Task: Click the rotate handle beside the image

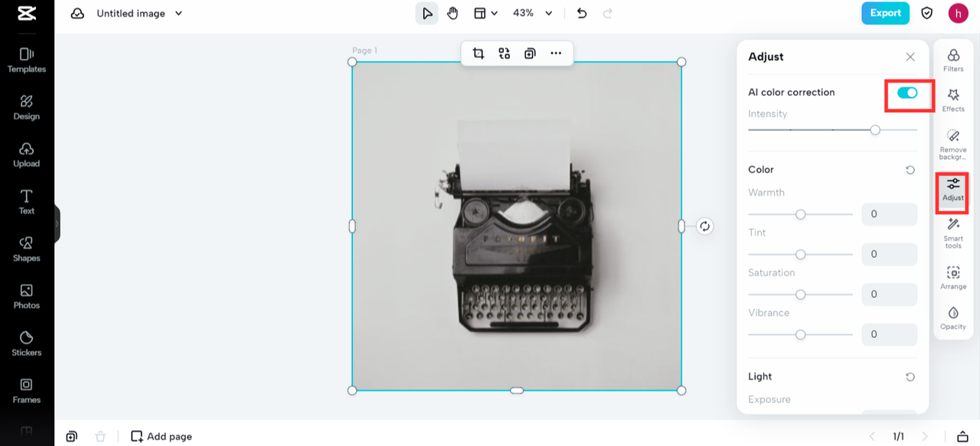Action: [x=705, y=226]
